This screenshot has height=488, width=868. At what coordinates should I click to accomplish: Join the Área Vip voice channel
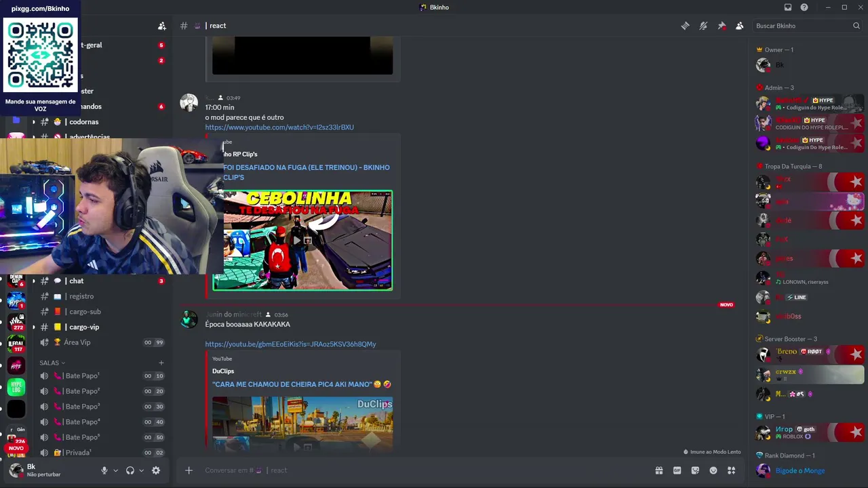102,342
